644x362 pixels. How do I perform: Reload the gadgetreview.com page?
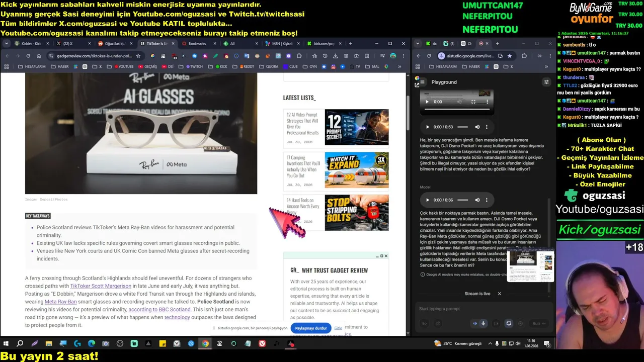tap(28, 56)
